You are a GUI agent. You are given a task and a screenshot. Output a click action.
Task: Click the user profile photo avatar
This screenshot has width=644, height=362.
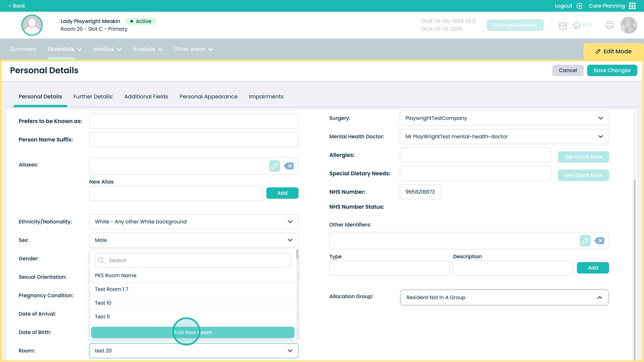(628, 25)
